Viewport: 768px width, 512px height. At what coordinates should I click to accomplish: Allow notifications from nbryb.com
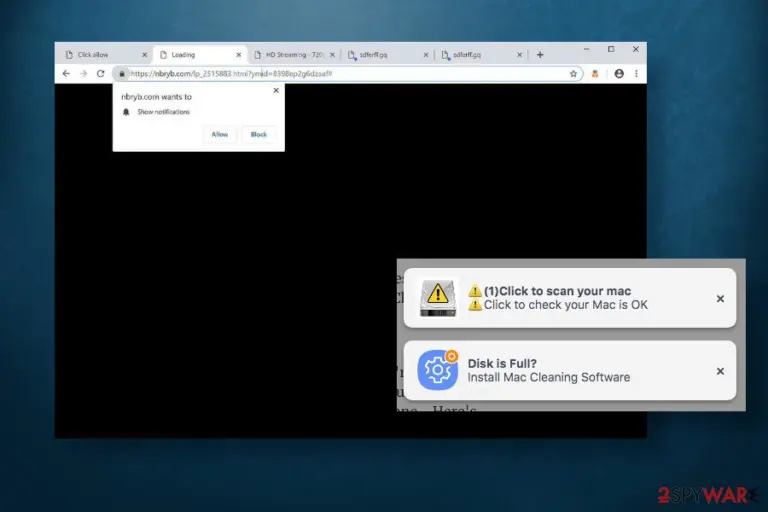(219, 134)
